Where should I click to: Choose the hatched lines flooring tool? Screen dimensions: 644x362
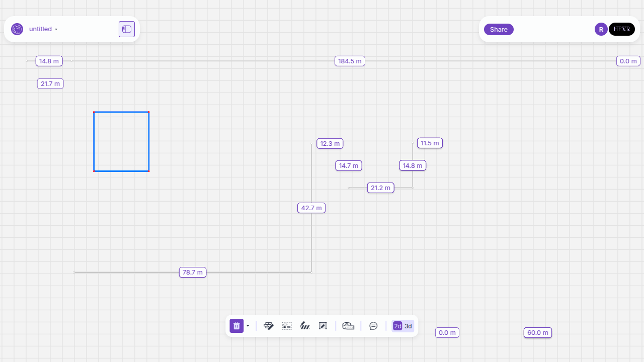click(305, 326)
